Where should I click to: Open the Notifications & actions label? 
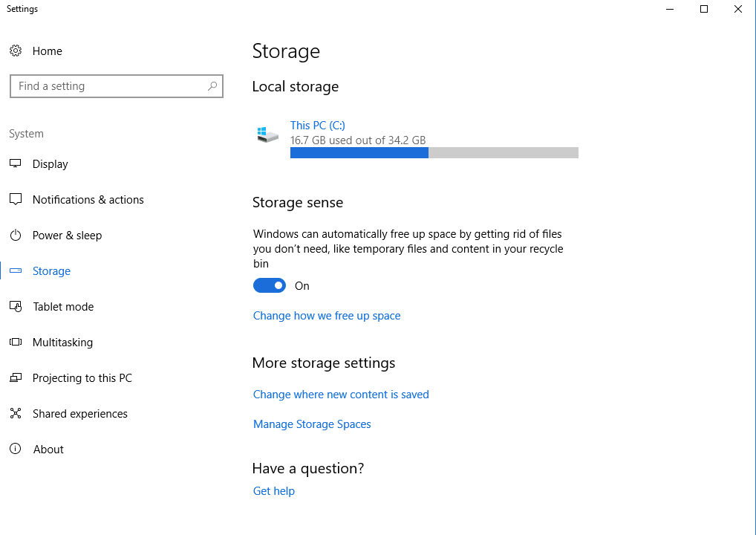coord(88,200)
